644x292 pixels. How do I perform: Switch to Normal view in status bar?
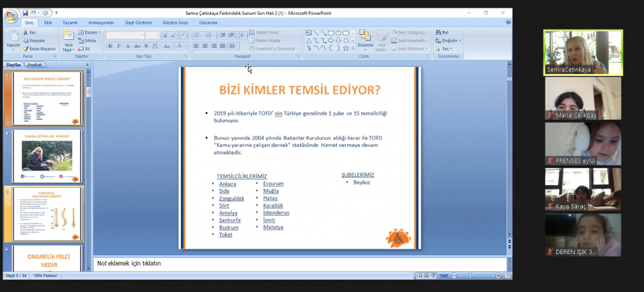[x=419, y=275]
